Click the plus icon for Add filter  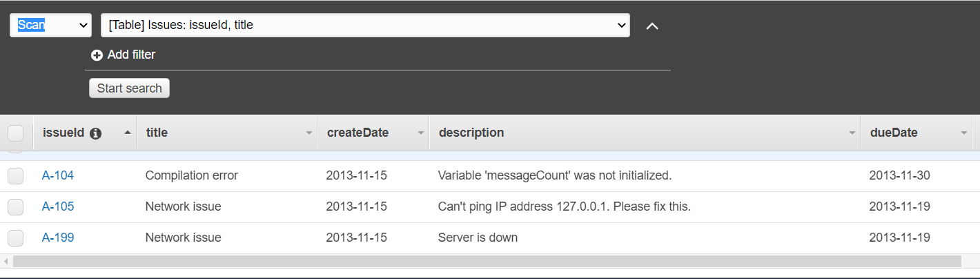97,55
